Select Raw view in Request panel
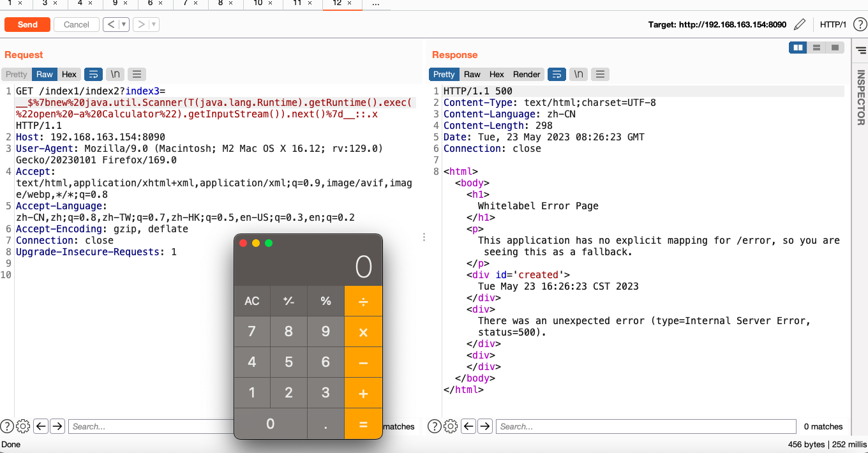The height and width of the screenshot is (453, 868). [45, 74]
